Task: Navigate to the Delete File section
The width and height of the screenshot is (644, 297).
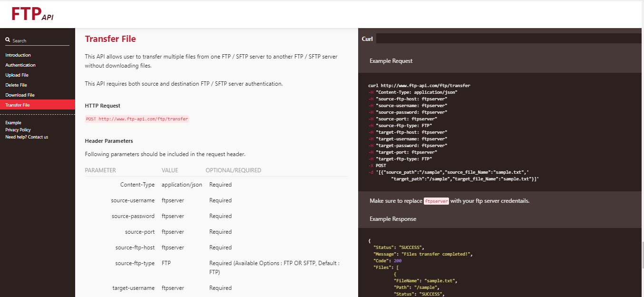Action: (x=16, y=85)
